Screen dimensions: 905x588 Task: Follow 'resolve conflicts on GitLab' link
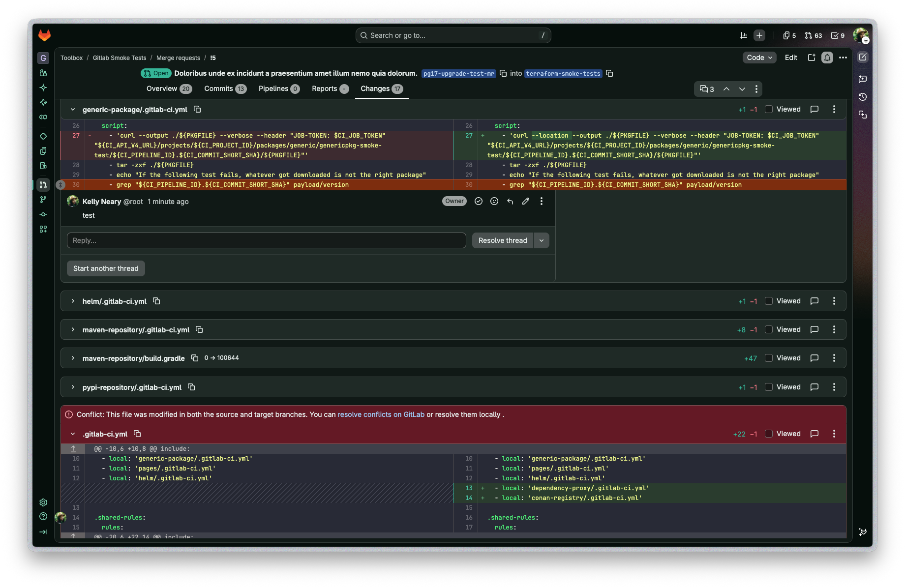[x=381, y=414]
